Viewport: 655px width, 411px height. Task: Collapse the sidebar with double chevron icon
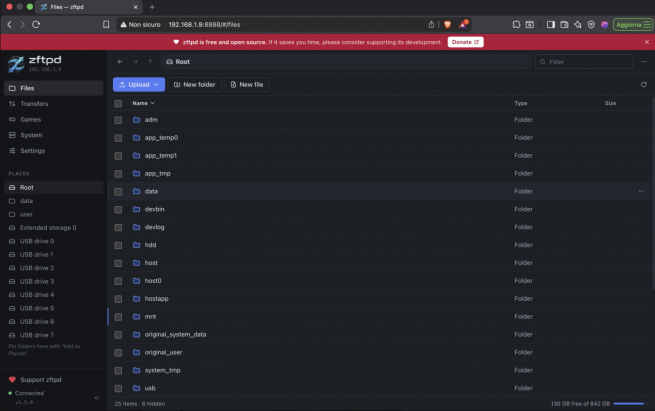97,398
